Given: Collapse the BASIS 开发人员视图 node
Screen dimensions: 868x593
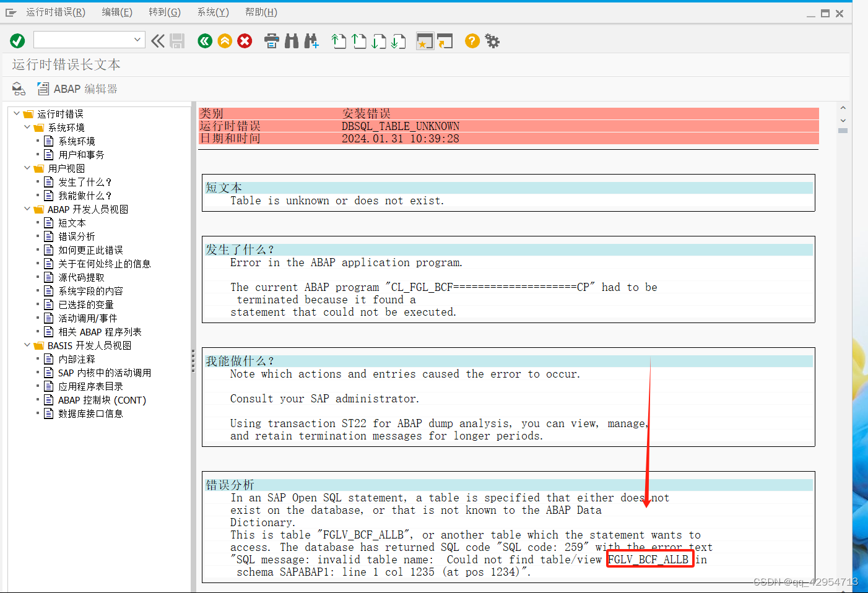Looking at the screenshot, I should coord(27,345).
